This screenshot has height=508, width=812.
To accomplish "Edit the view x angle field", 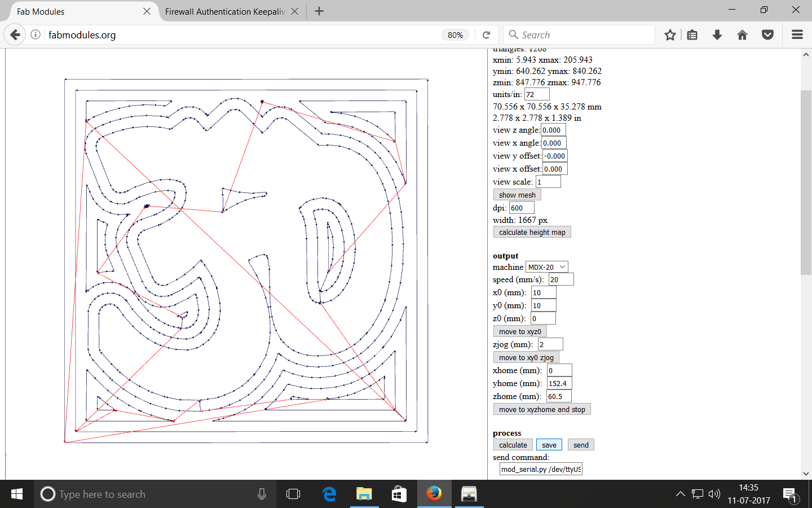I will [554, 143].
